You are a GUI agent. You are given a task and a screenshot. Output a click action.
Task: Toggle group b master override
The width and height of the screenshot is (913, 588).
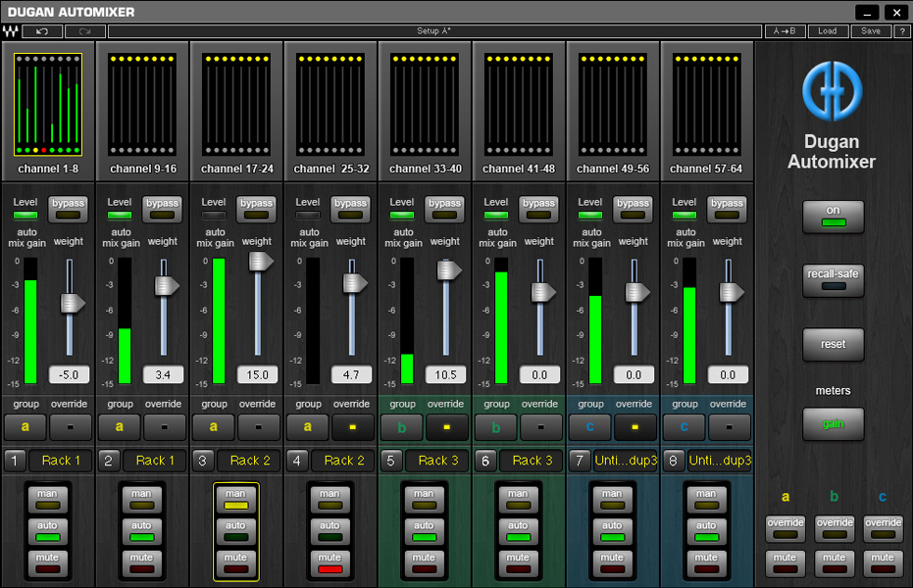[x=835, y=528]
